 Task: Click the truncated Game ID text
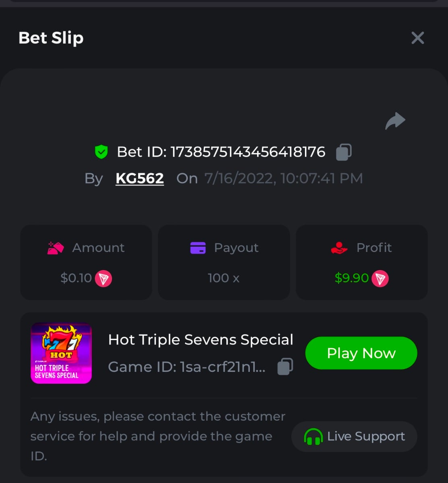tap(187, 367)
